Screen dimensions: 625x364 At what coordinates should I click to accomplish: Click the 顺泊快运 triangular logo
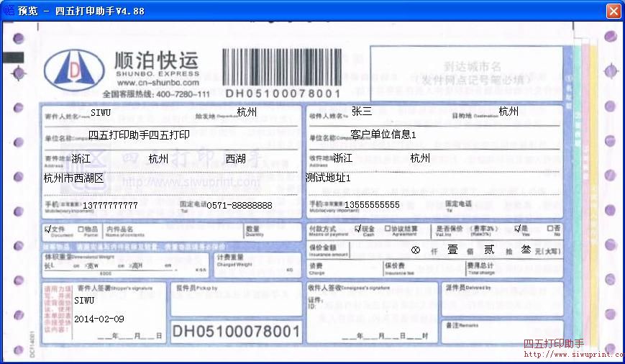(x=74, y=70)
